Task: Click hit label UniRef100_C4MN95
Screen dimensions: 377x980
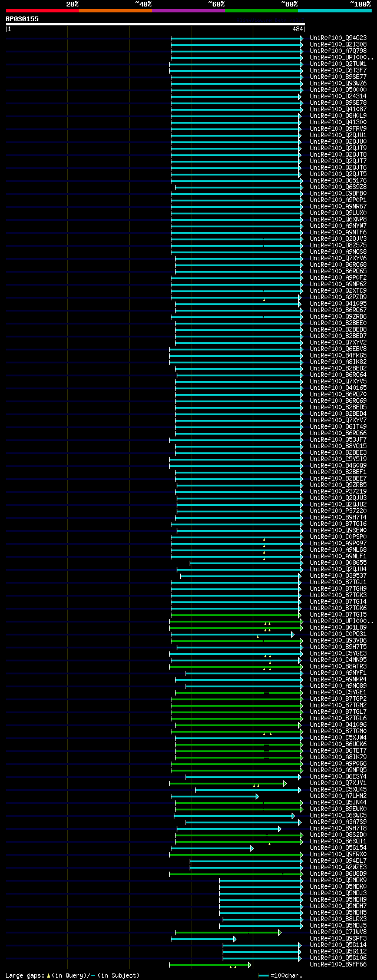Action: (338, 660)
